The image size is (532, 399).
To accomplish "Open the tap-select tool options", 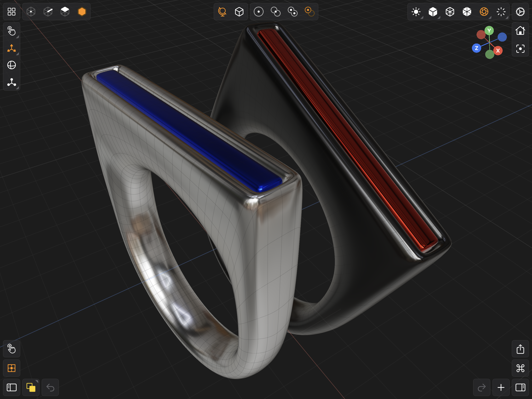I will pyautogui.click(x=12, y=31).
